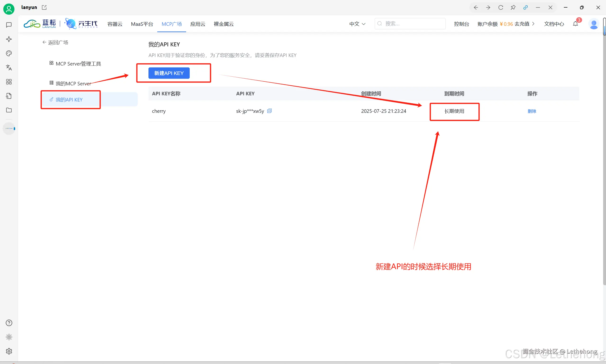This screenshot has width=606, height=364.
Task: Open the color palette icon in sidebar
Action: 9,53
